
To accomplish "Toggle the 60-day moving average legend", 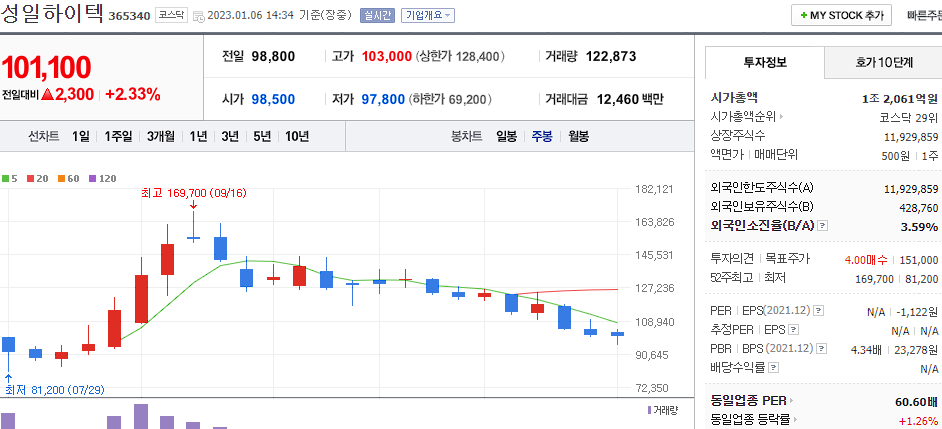I will 68,178.
